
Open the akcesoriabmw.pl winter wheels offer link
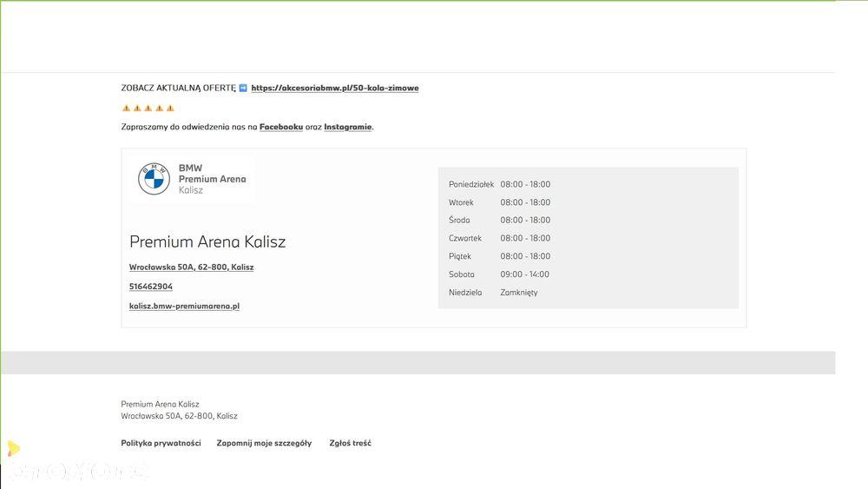point(335,88)
